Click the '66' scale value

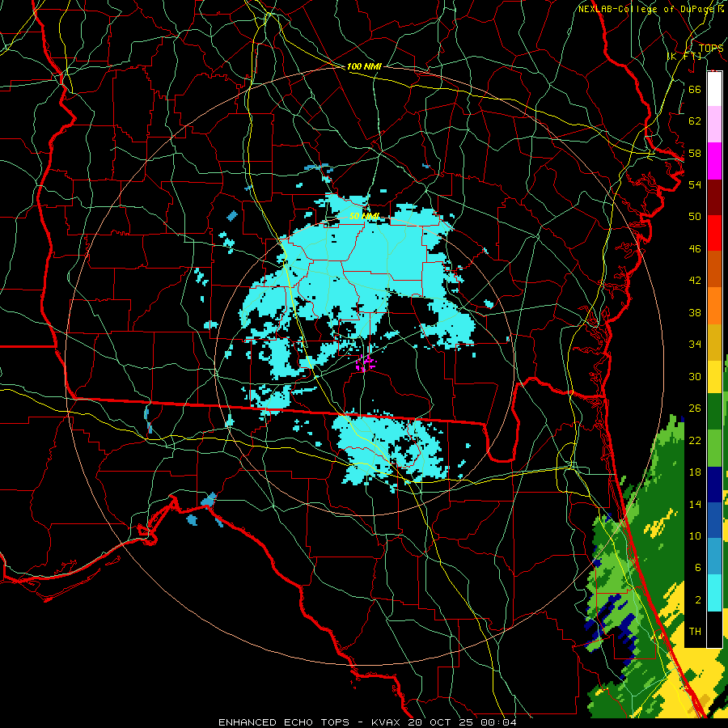point(695,89)
